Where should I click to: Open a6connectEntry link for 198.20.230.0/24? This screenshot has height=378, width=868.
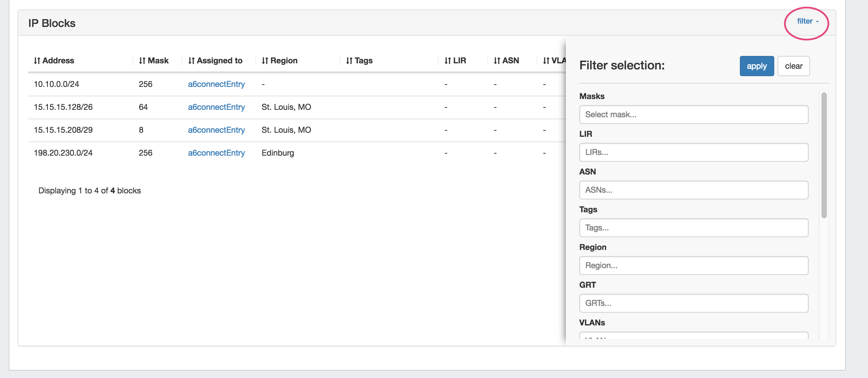[x=216, y=153]
